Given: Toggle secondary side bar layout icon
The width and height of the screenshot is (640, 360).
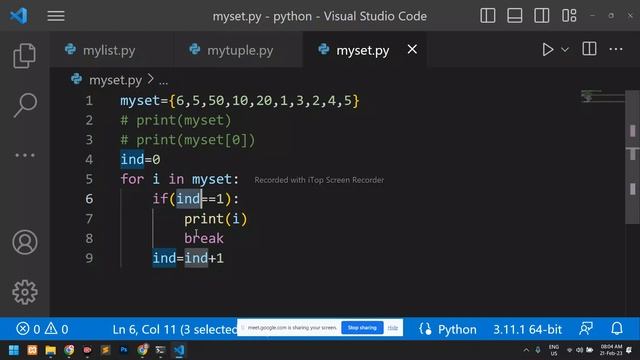Looking at the screenshot, I should coord(542,16).
